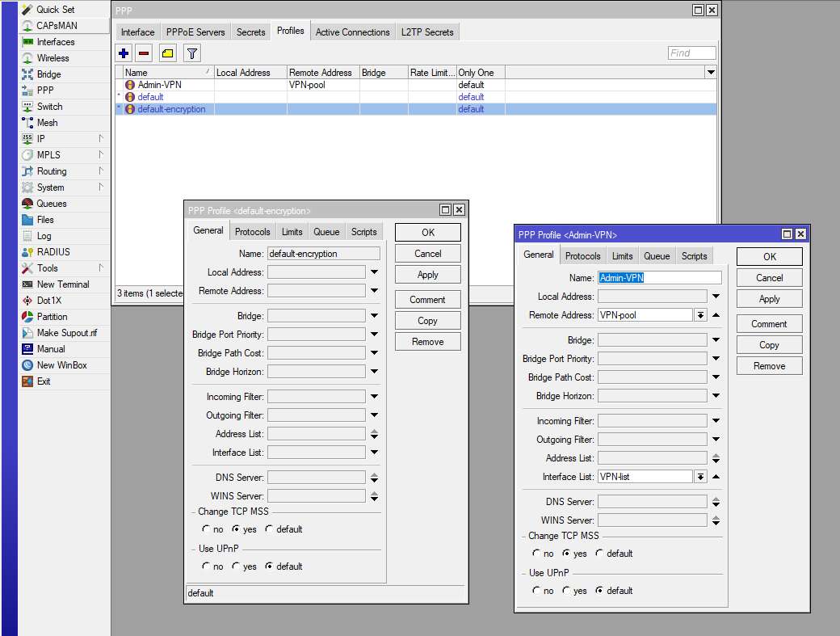Screen dimensions: 840x636
Task: Open Mesh in the sidebar
Action: pos(47,123)
